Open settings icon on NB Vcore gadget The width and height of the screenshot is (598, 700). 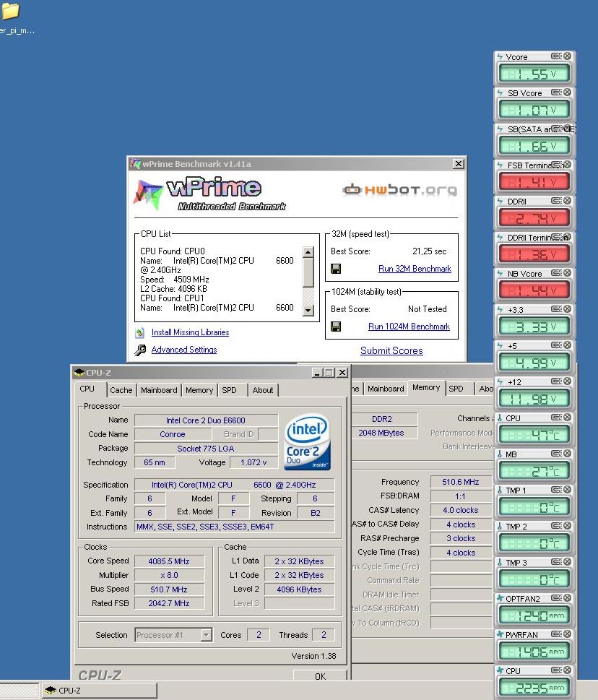coord(556,273)
